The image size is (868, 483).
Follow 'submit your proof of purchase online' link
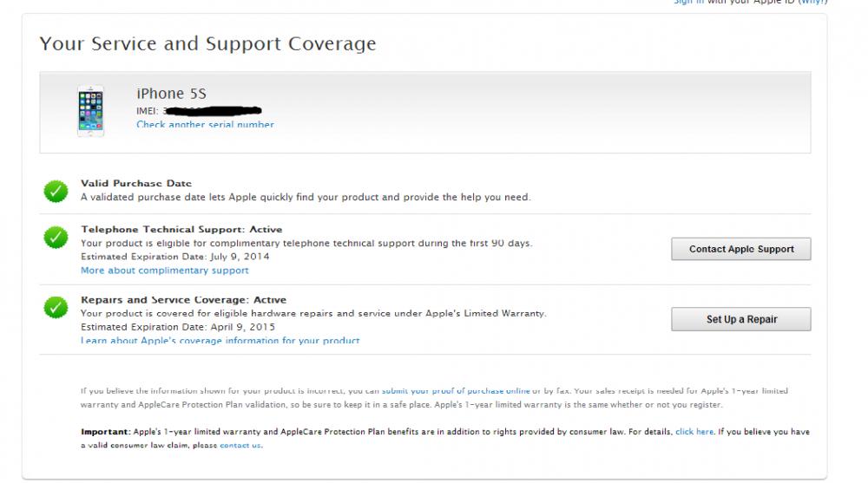click(456, 390)
